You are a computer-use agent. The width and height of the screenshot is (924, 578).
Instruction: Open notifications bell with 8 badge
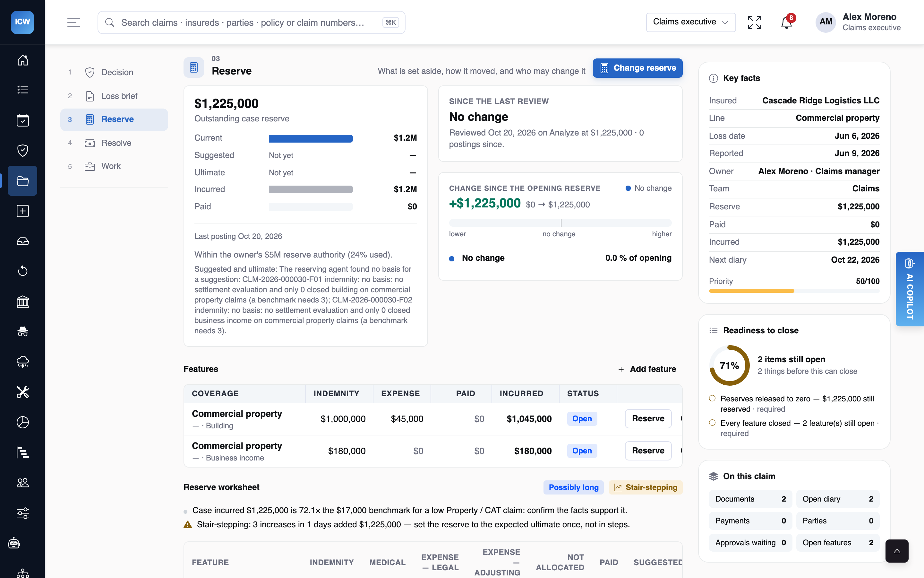pyautogui.click(x=787, y=22)
